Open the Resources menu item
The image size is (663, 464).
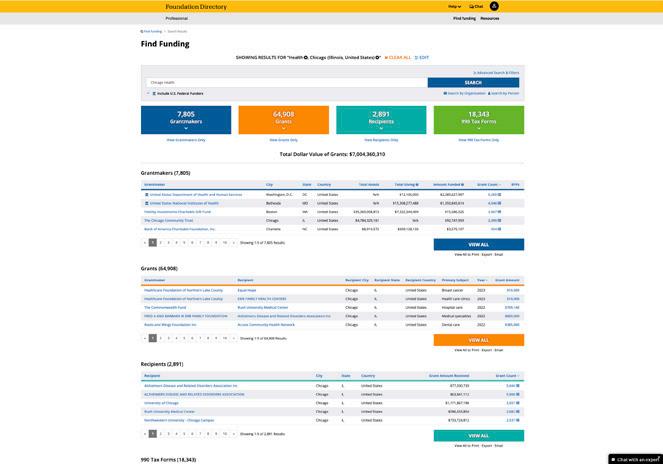[x=490, y=19]
